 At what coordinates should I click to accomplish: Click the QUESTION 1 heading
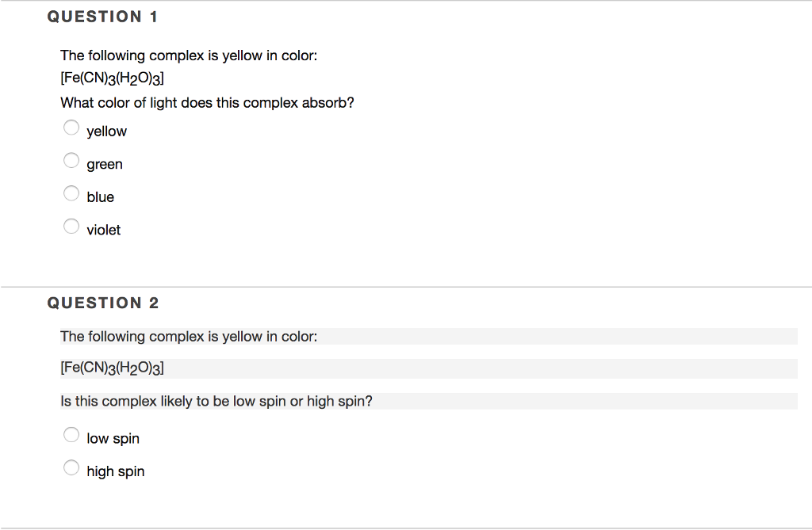pyautogui.click(x=103, y=16)
